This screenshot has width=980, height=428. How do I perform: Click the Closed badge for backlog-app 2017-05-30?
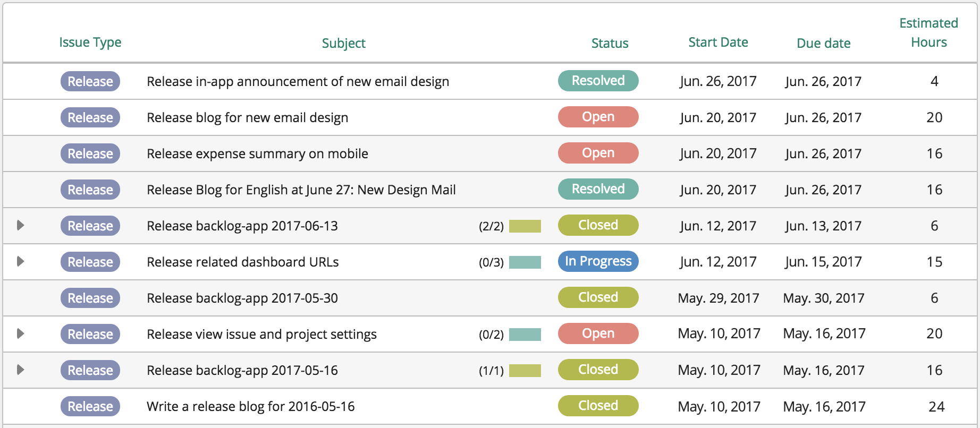click(x=598, y=297)
